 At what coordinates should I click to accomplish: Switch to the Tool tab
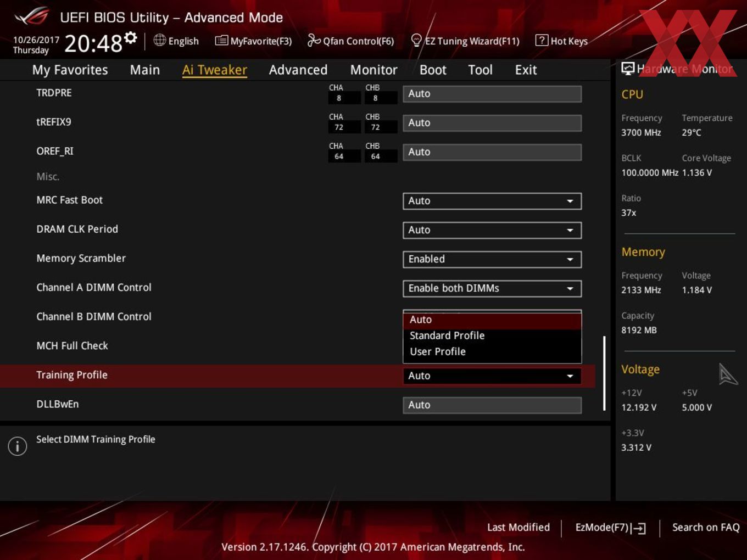pyautogui.click(x=480, y=70)
